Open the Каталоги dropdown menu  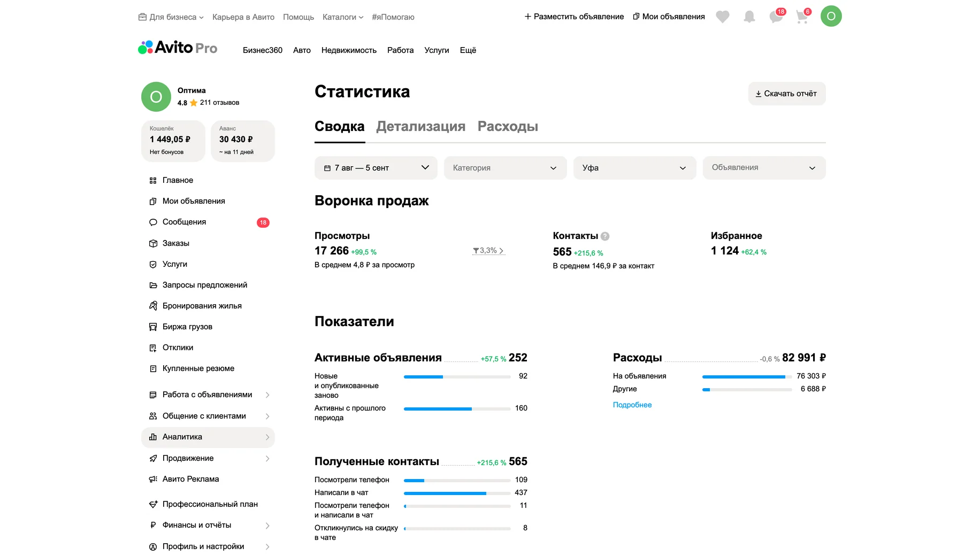[343, 17]
